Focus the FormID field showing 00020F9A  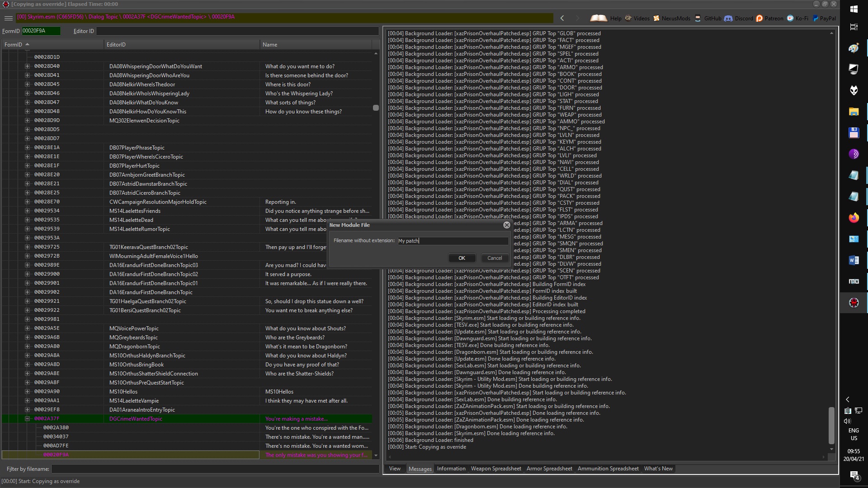[41, 31]
